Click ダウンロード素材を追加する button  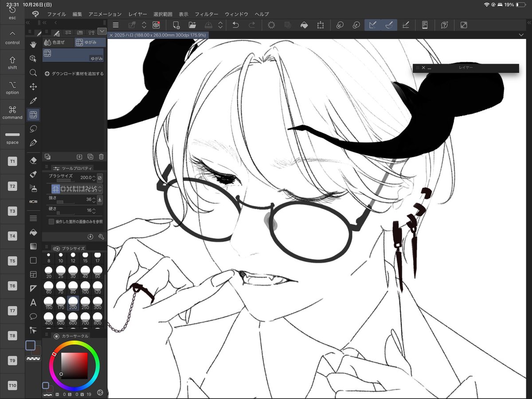pyautogui.click(x=74, y=74)
